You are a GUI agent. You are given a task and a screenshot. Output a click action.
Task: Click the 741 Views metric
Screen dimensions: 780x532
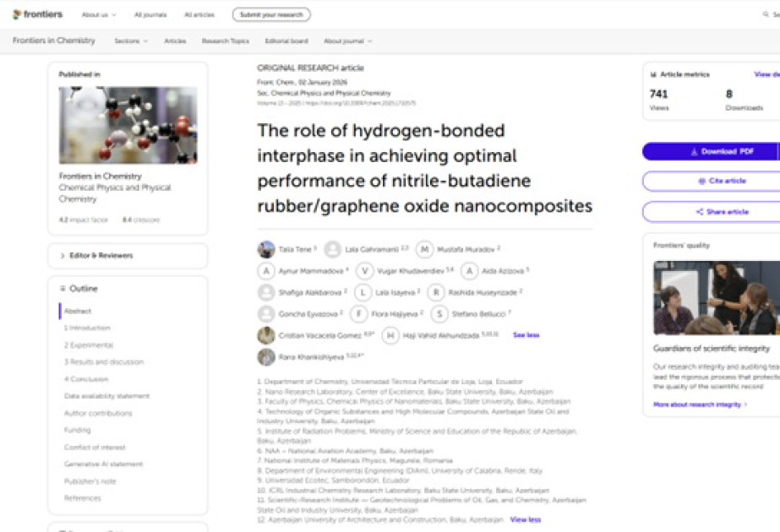pos(659,100)
